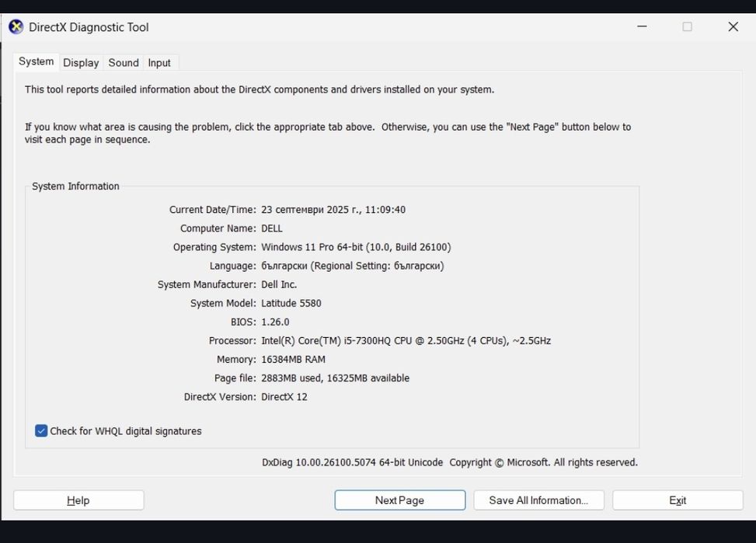Open the Input tab
Viewport: 756px width, 543px height.
pos(159,63)
